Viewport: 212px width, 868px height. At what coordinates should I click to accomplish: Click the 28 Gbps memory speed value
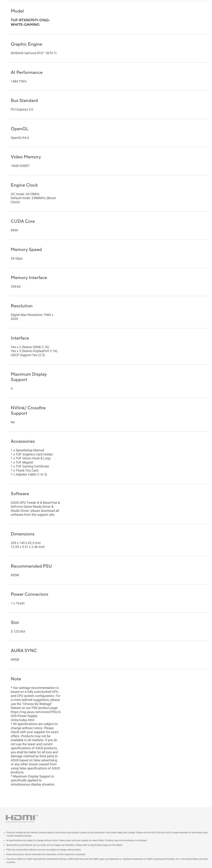pyautogui.click(x=16, y=259)
